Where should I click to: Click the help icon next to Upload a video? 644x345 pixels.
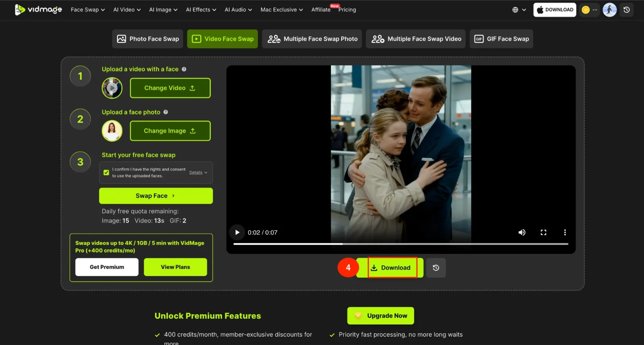tap(184, 69)
